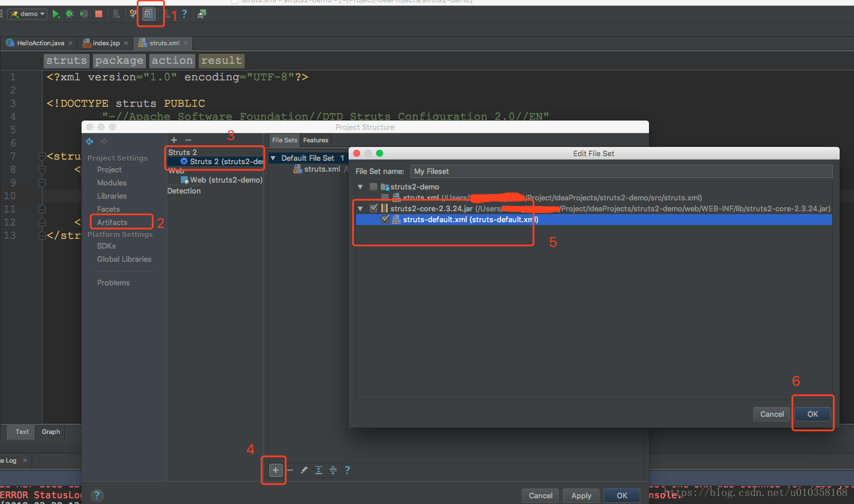Toggle the struts2-demo module checkbox
Screen dimensions: 854x504
(373, 187)
